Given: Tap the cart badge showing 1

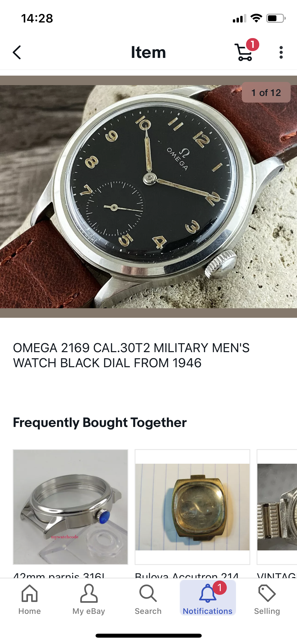Looking at the screenshot, I should pyautogui.click(x=253, y=44).
